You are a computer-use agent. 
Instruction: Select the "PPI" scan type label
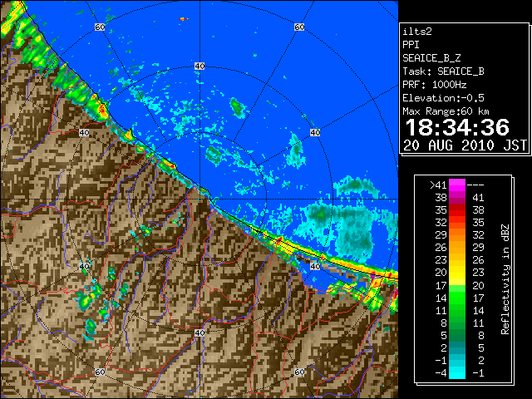pos(411,45)
